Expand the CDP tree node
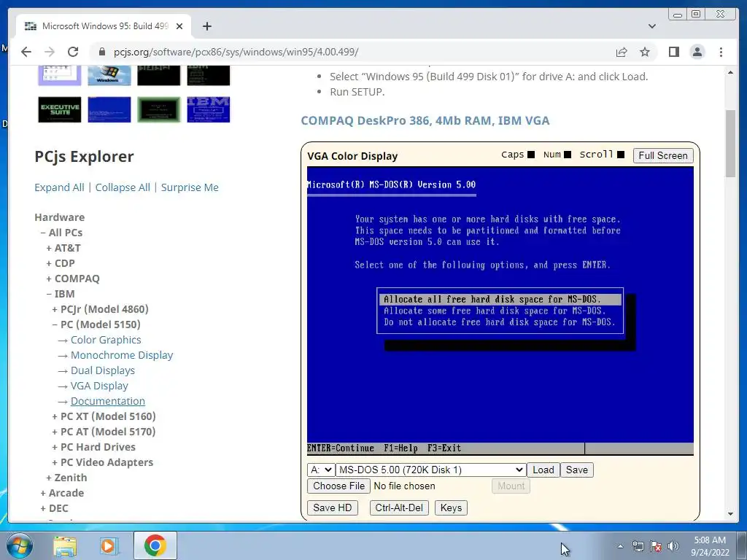 (61, 263)
